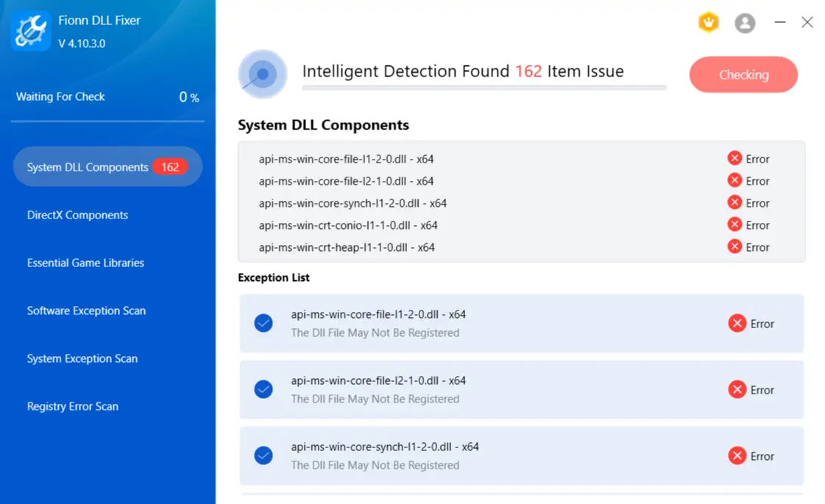Click the gold crown premium icon
Viewport: 825px width, 504px height.
(x=708, y=22)
